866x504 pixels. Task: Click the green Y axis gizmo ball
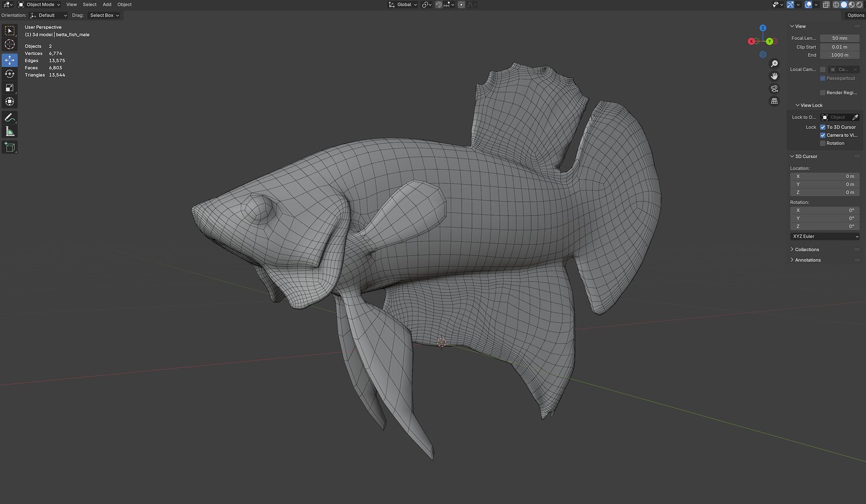(x=770, y=42)
